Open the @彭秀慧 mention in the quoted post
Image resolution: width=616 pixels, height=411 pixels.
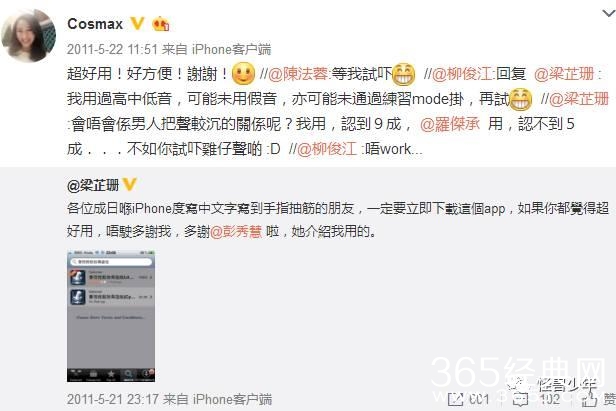point(236,231)
